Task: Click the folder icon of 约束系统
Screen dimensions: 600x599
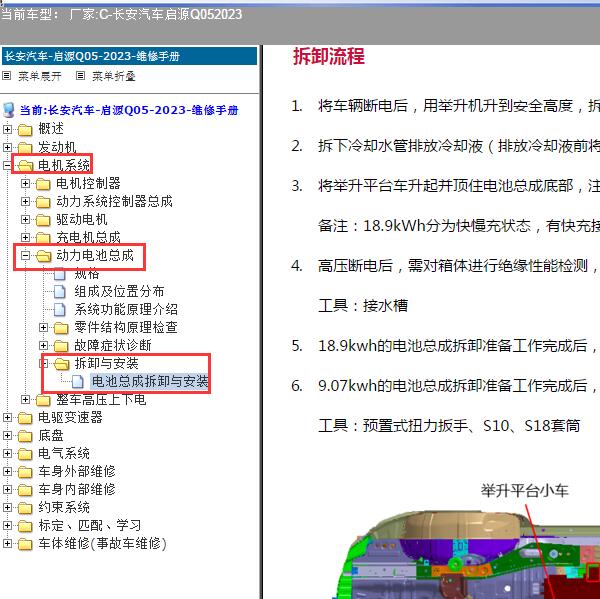Action: click(x=25, y=508)
